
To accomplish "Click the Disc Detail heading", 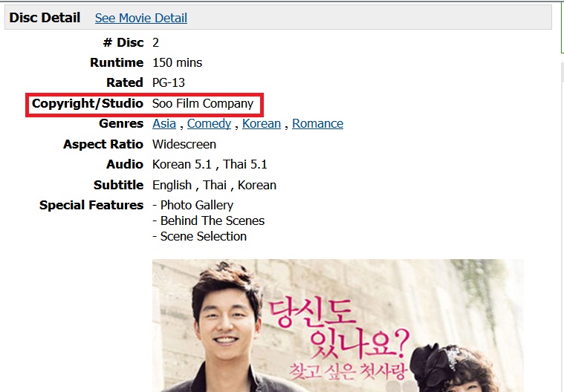I will point(45,18).
